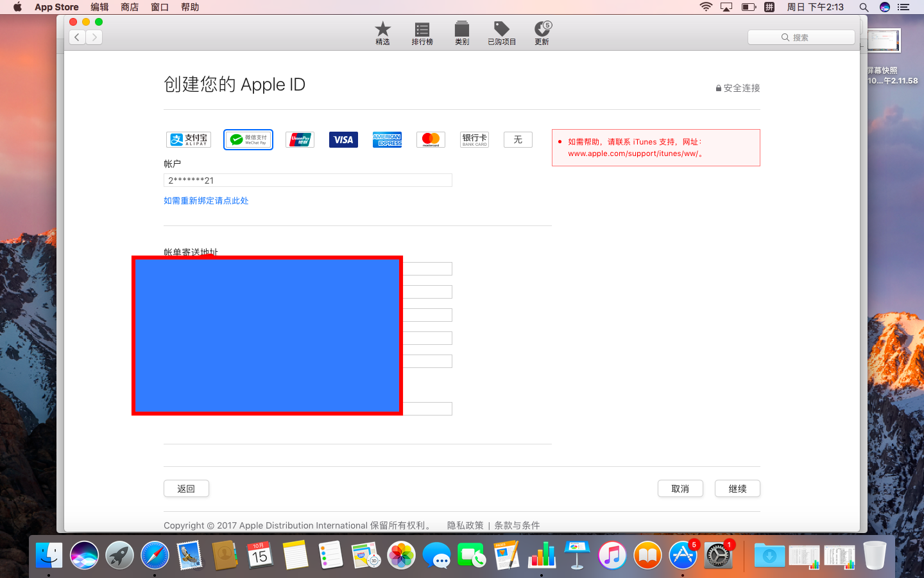The image size is (924, 578).
Task: Click the 周日 下午2:13 clock
Action: (x=815, y=7)
